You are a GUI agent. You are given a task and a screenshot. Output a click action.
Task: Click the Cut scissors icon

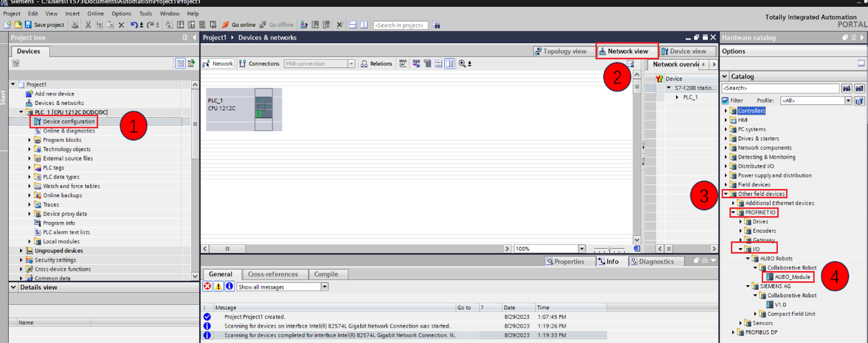click(88, 25)
